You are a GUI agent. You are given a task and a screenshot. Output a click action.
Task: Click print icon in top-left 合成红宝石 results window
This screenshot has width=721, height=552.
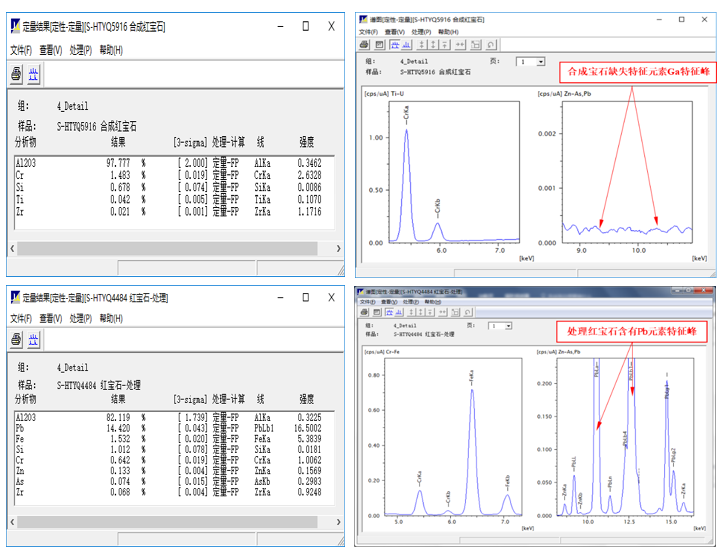[x=17, y=74]
